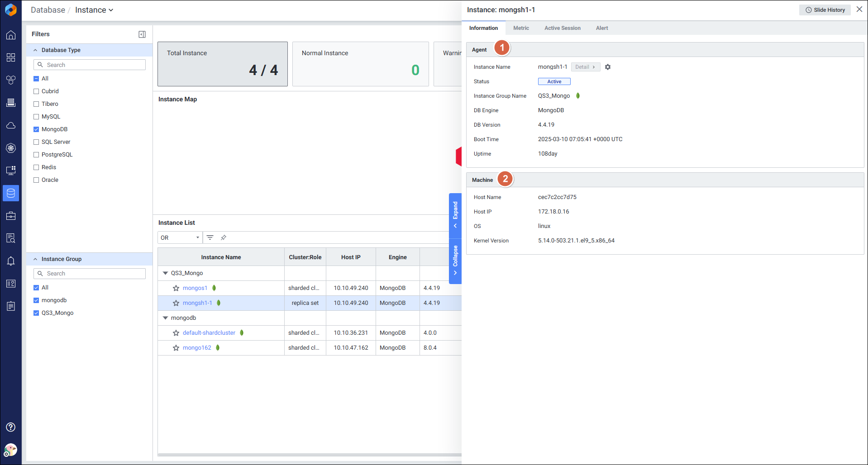Uncheck the QS3_Mongo instance group checkbox

click(36, 313)
